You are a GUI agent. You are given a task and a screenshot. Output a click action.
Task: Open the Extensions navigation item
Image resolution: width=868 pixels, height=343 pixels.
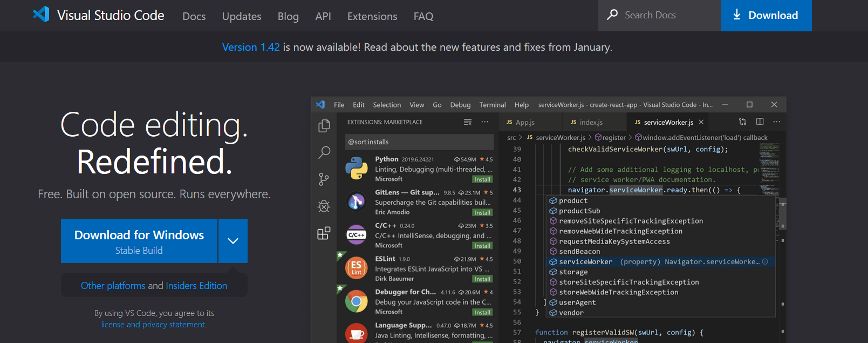tap(372, 16)
